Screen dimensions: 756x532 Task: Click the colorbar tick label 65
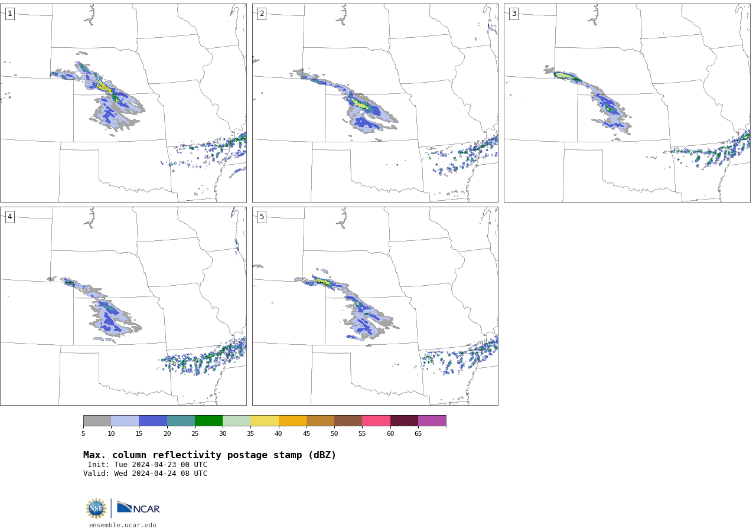coord(418,434)
